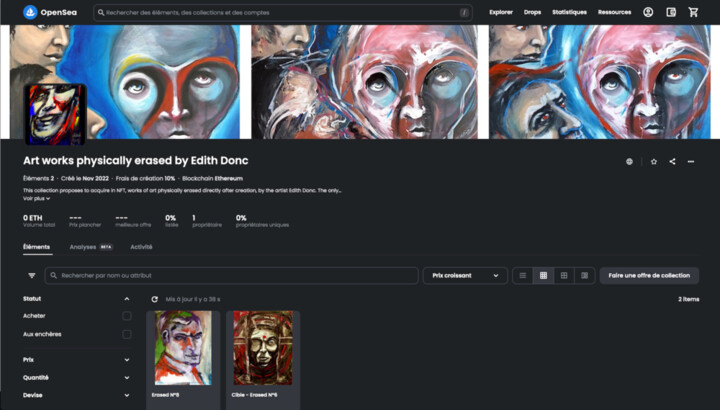Click the 0% propriétaires uniques stat
The image size is (720, 410).
pyautogui.click(x=262, y=221)
